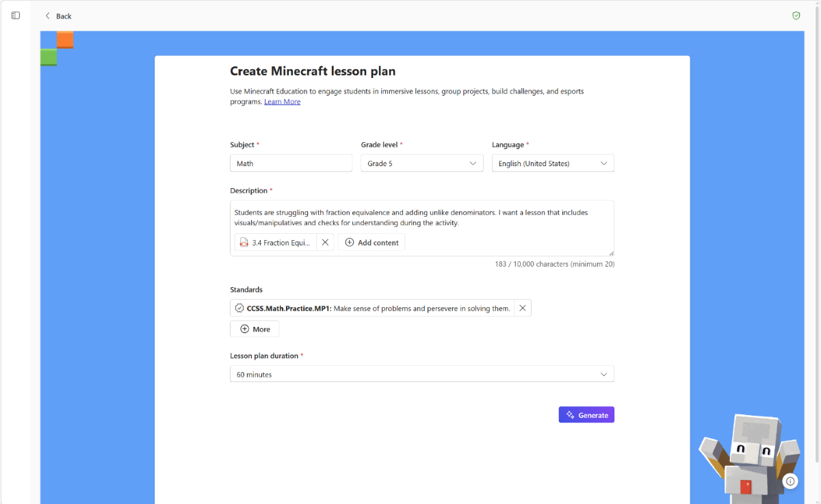Add more standards with More button
The image size is (821, 504).
[x=255, y=329]
